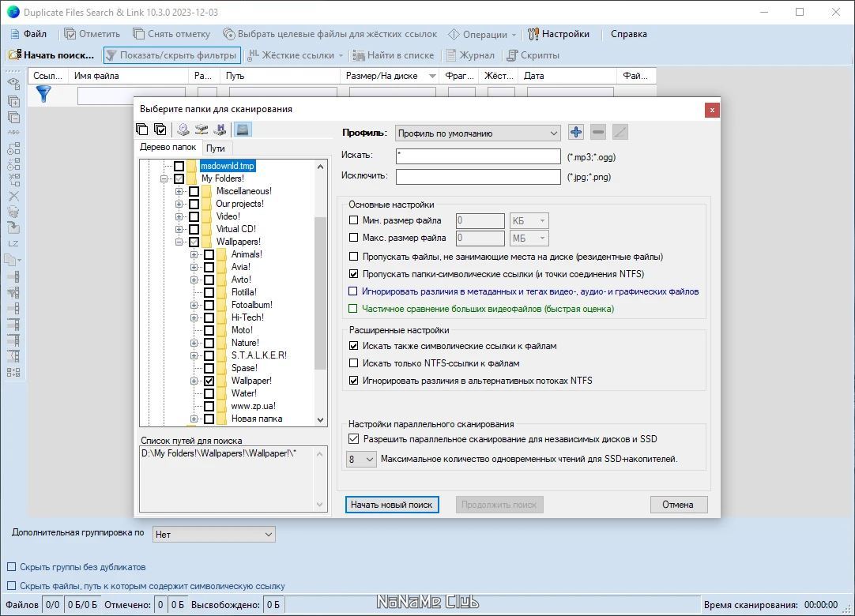Click the network drive icon in dialog toolbar
Viewport: 855px width, 616px height.
(x=202, y=130)
